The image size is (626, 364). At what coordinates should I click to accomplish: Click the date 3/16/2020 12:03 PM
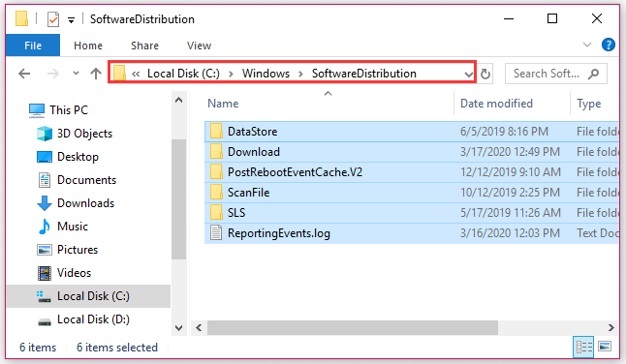click(x=510, y=233)
